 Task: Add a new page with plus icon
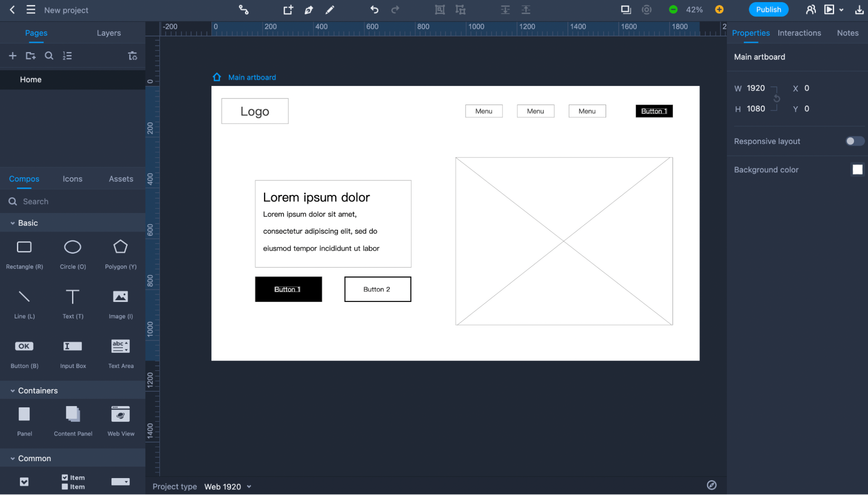point(13,56)
